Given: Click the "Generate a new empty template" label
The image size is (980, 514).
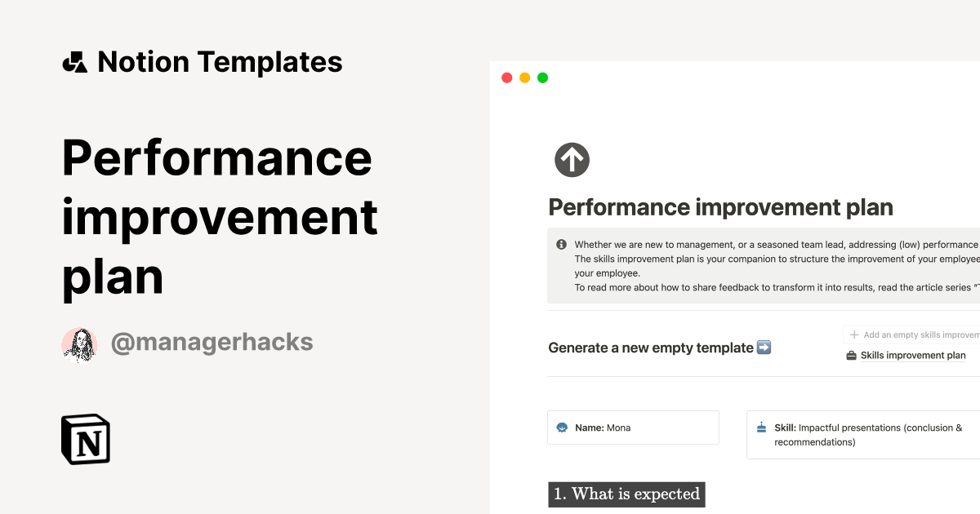Looking at the screenshot, I should [x=649, y=348].
